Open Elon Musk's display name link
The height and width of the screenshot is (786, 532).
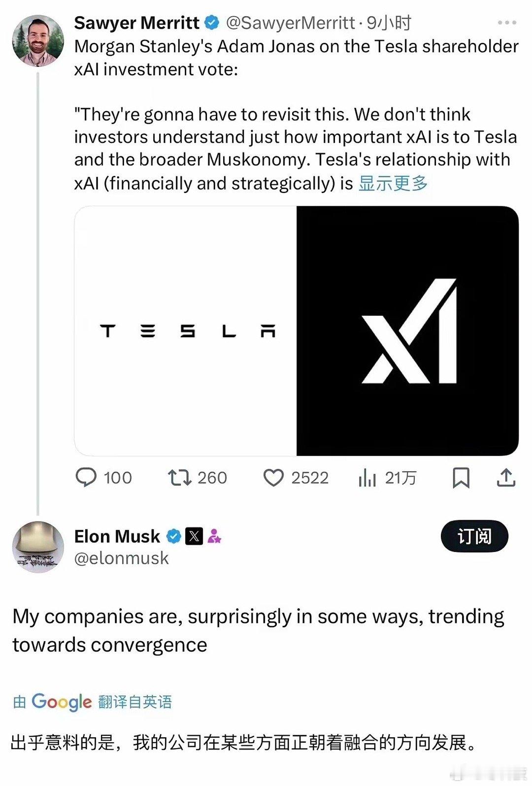point(117,536)
